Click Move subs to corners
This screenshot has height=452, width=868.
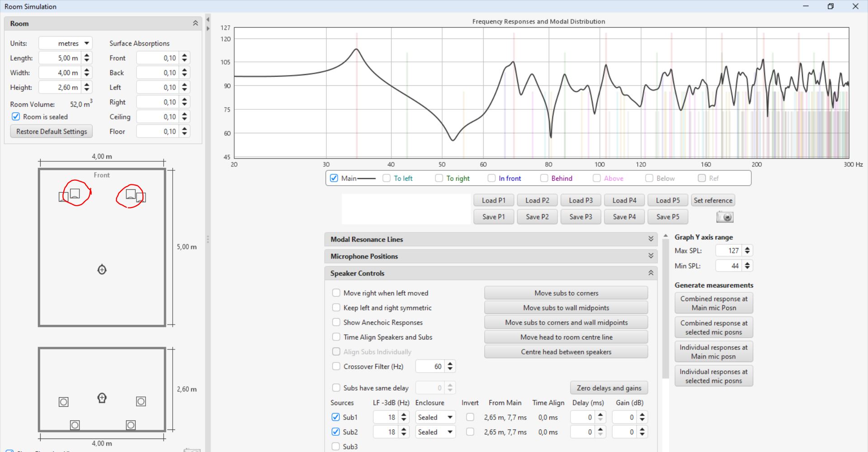(566, 293)
